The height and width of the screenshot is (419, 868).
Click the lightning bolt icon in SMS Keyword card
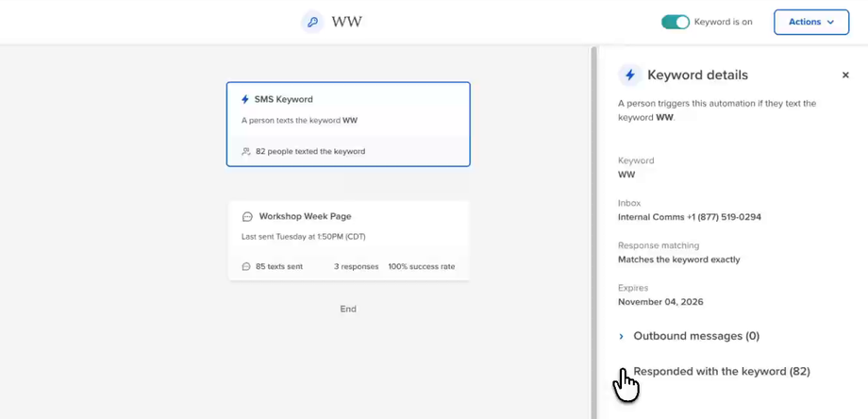pyautogui.click(x=245, y=100)
